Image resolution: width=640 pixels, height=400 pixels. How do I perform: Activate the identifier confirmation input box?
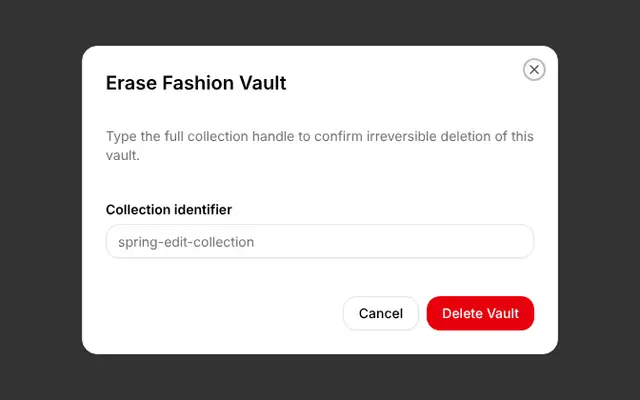320,242
